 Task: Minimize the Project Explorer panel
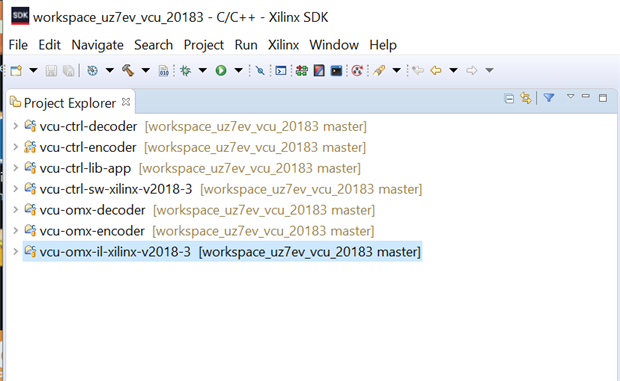(586, 96)
